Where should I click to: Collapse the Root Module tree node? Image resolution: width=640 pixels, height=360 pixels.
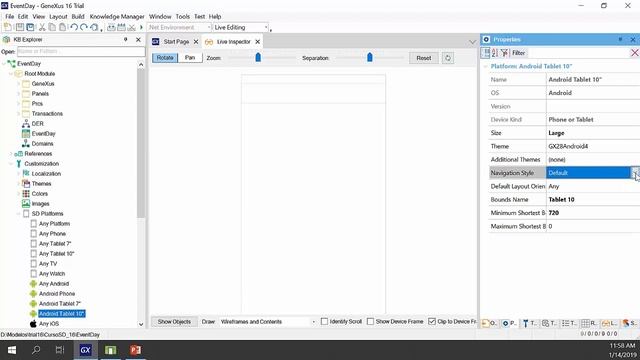point(11,73)
